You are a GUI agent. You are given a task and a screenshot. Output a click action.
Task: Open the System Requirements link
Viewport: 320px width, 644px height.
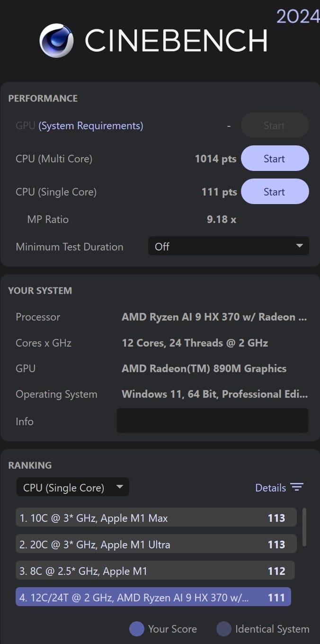(x=91, y=125)
